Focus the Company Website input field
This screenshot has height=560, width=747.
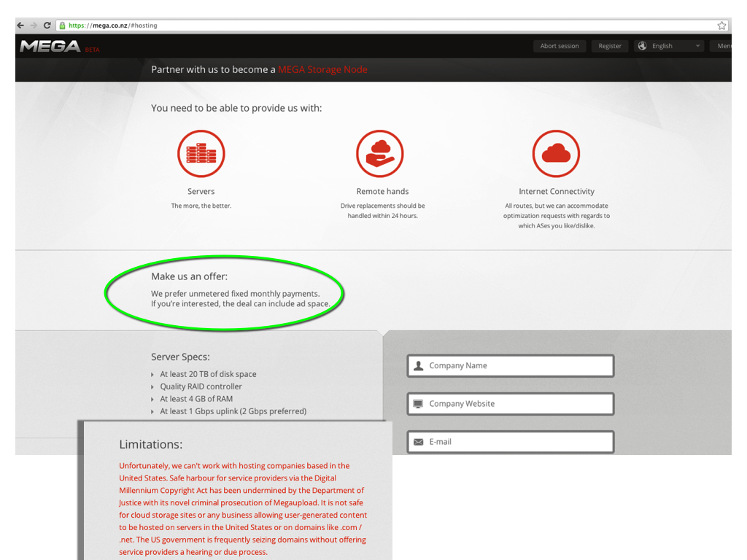click(x=511, y=404)
